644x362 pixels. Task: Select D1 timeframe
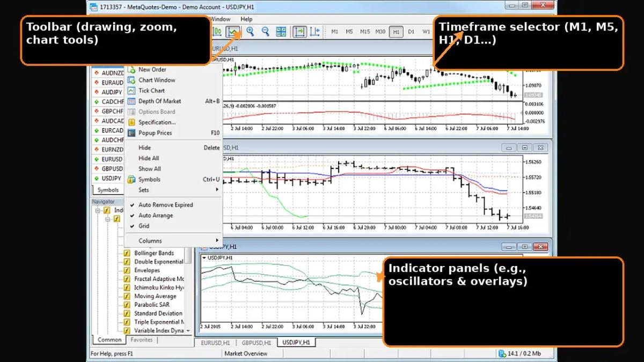click(x=411, y=32)
